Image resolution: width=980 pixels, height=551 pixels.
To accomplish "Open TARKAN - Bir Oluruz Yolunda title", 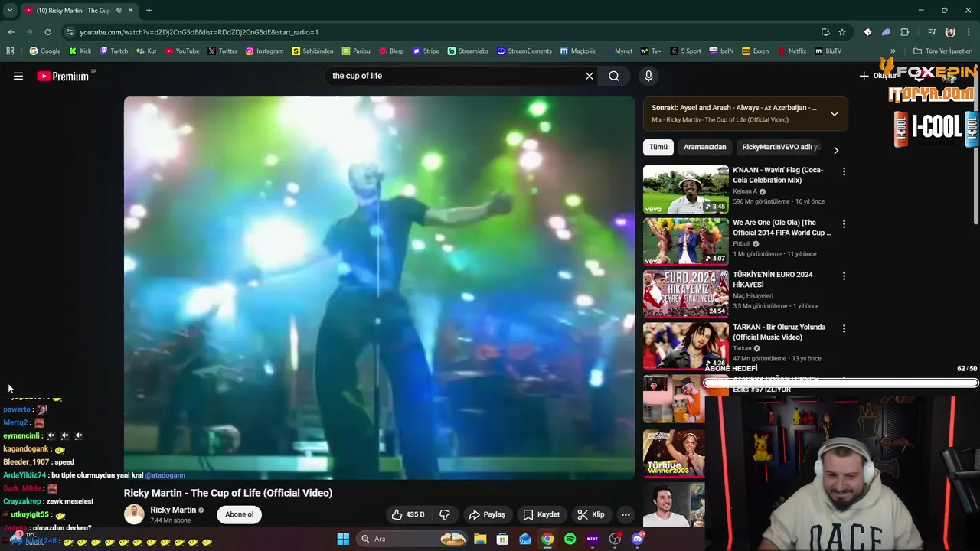I will click(x=779, y=332).
